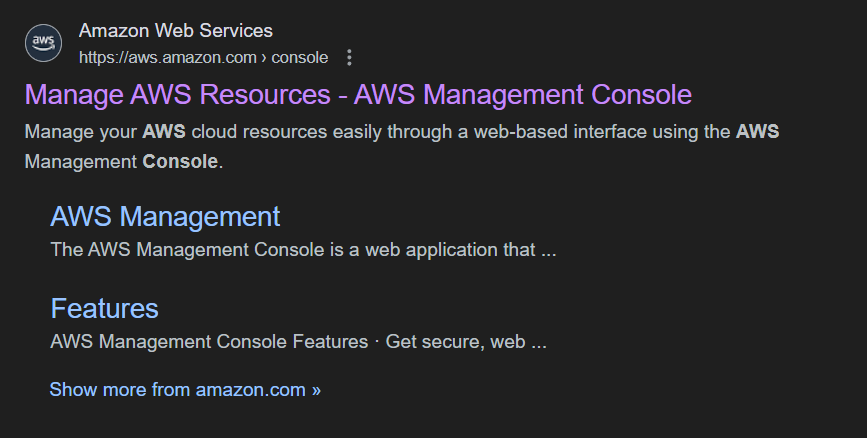
Task: Open the AWS Management sitelink
Action: pos(165,217)
